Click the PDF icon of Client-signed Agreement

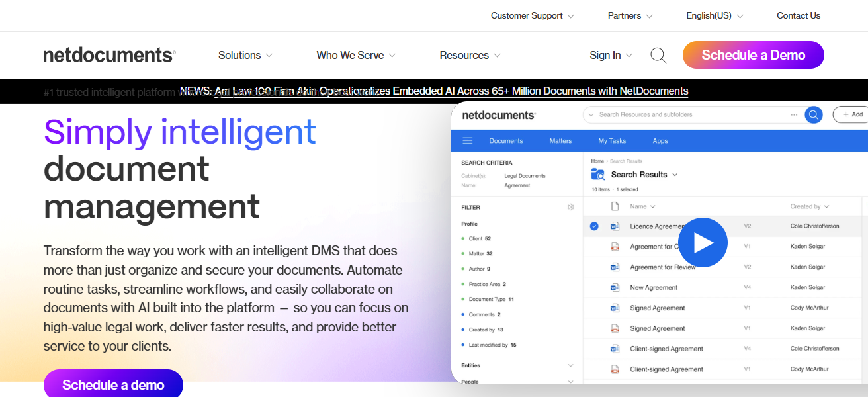pos(615,370)
